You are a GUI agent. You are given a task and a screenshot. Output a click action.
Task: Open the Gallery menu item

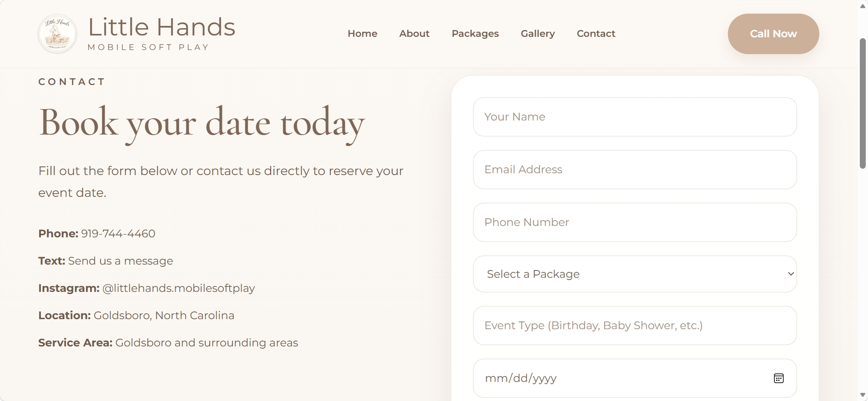tap(538, 34)
